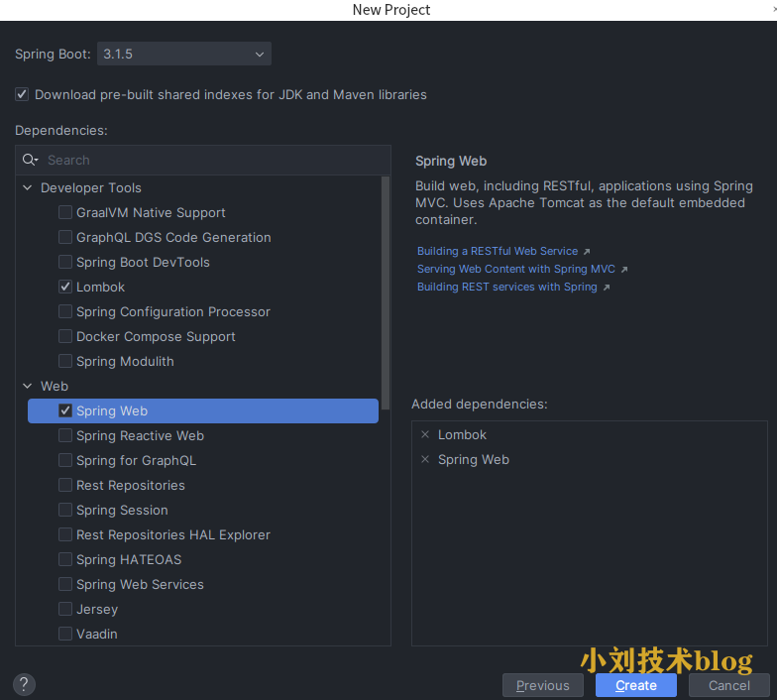Viewport: 777px width, 700px height.
Task: Enable Spring Boot DevTools checkbox
Action: (65, 262)
